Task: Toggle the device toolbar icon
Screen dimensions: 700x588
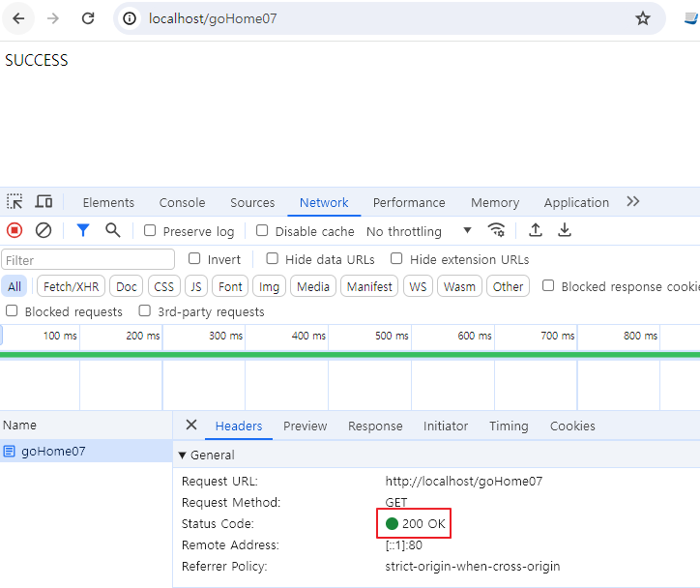Action: tap(44, 202)
